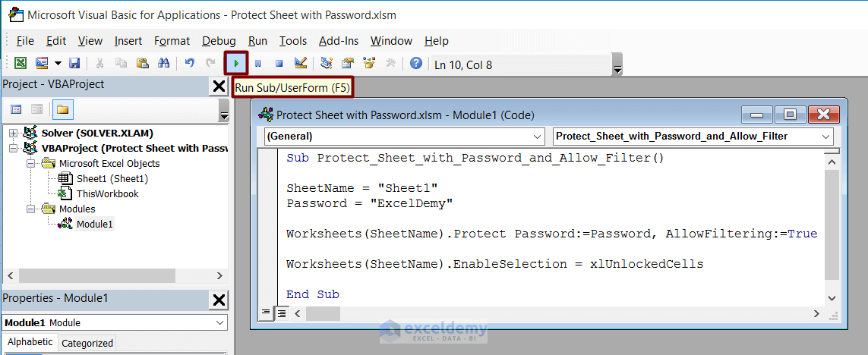868x355 pixels.
Task: Click the blue Help question mark icon
Action: click(x=415, y=64)
